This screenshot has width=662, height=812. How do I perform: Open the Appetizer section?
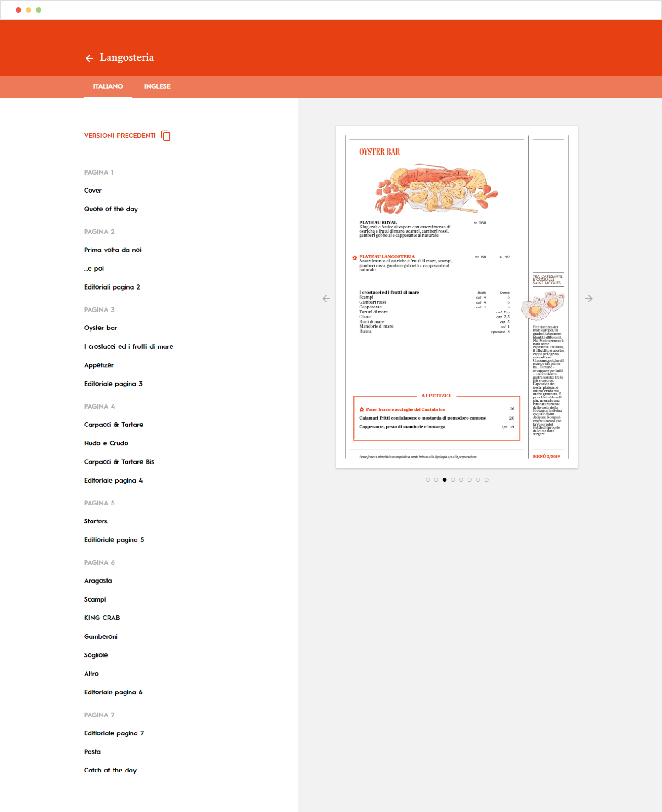pos(99,365)
